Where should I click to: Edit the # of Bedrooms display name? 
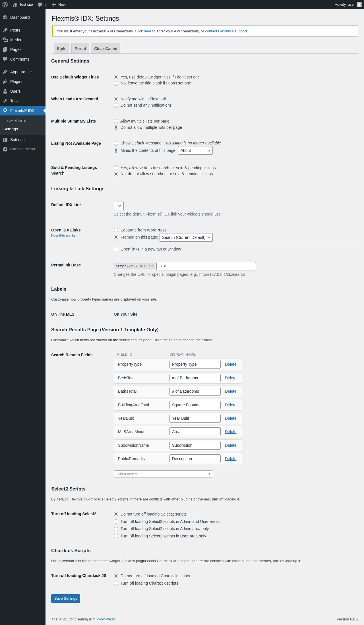click(195, 378)
